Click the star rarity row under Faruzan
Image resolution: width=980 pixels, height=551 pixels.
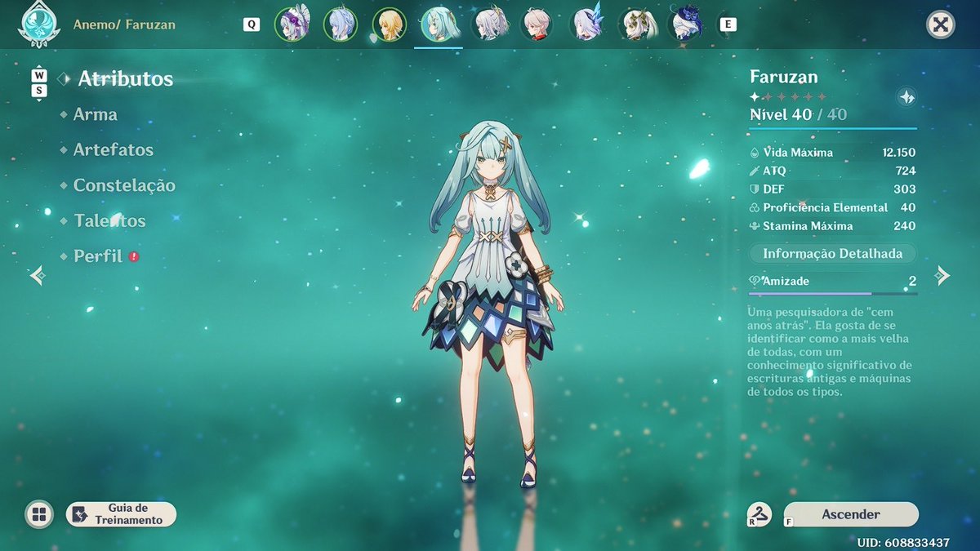tap(788, 97)
